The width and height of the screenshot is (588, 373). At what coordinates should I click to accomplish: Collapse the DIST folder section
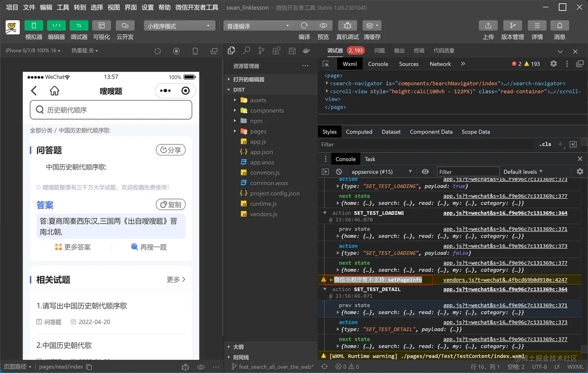(271, 90)
